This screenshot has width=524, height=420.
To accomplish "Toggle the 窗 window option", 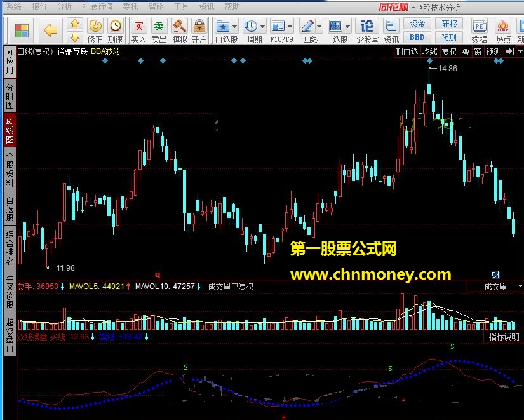I will pyautogui.click(x=478, y=51).
